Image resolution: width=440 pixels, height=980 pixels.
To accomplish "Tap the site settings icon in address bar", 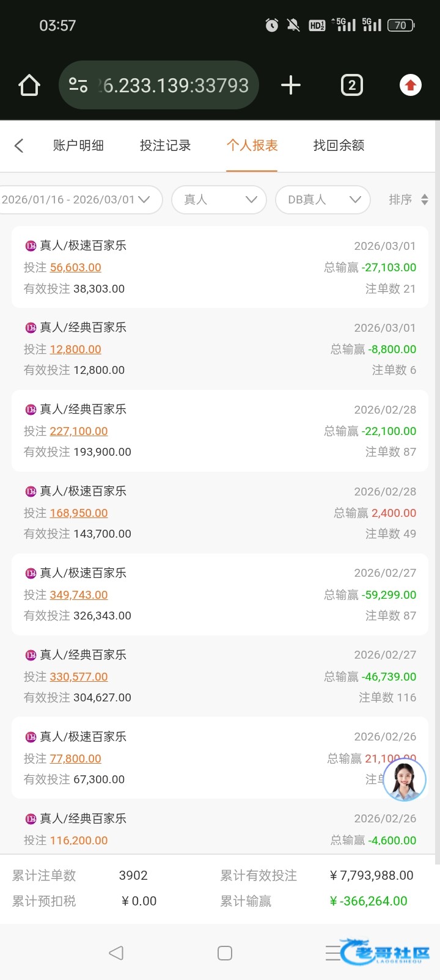I will point(78,86).
